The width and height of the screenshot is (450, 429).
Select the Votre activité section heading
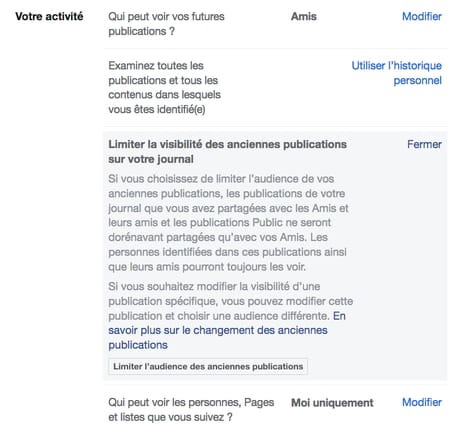click(x=49, y=16)
